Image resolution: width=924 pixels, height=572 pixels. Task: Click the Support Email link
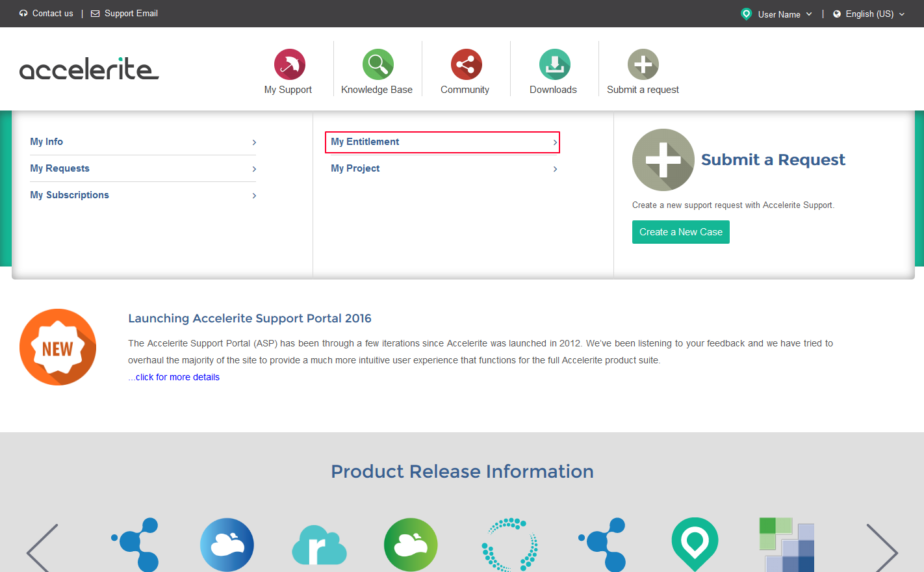click(x=131, y=13)
